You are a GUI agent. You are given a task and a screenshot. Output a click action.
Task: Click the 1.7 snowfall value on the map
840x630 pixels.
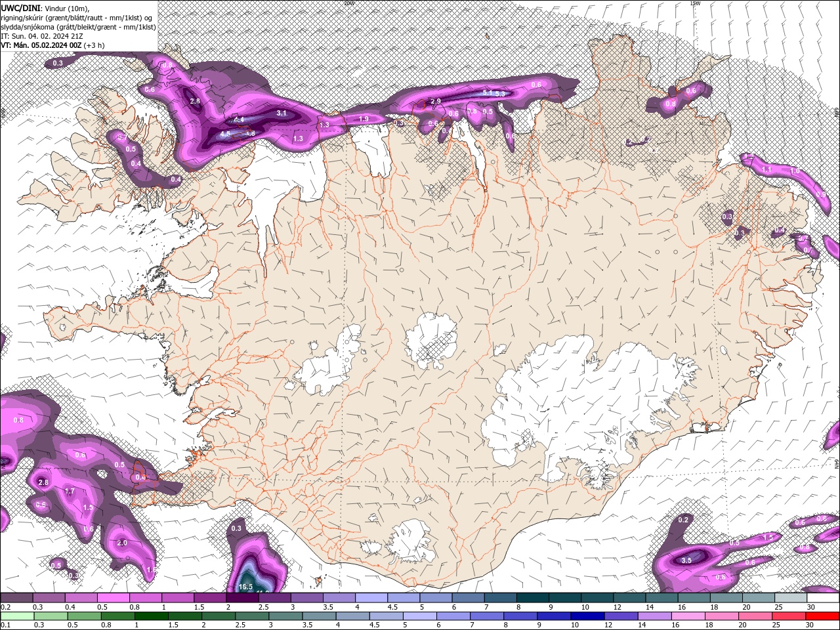point(70,491)
